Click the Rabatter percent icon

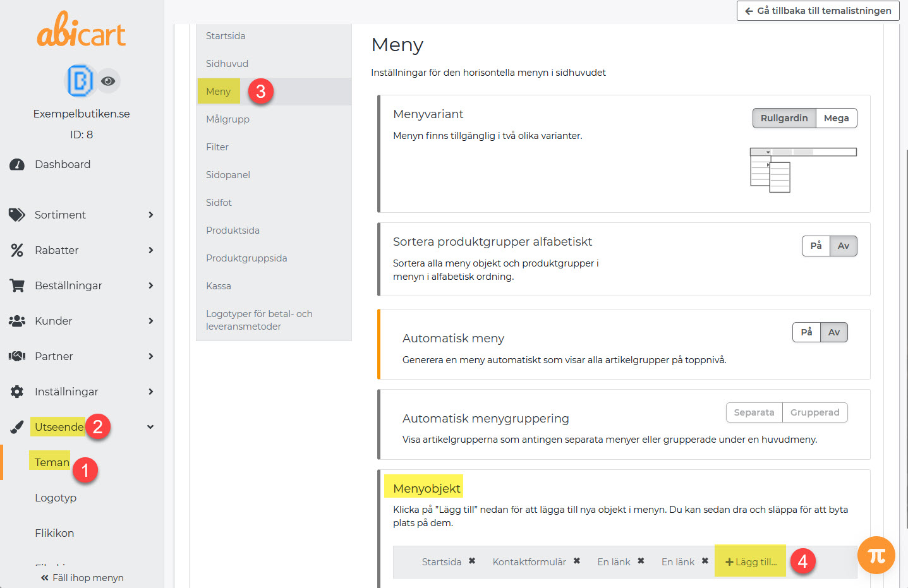[x=17, y=250]
